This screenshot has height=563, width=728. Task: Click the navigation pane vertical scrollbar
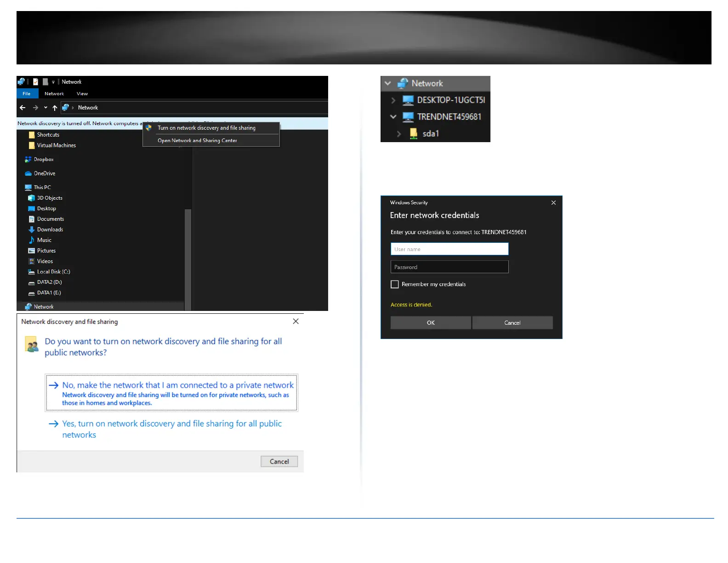tap(188, 260)
